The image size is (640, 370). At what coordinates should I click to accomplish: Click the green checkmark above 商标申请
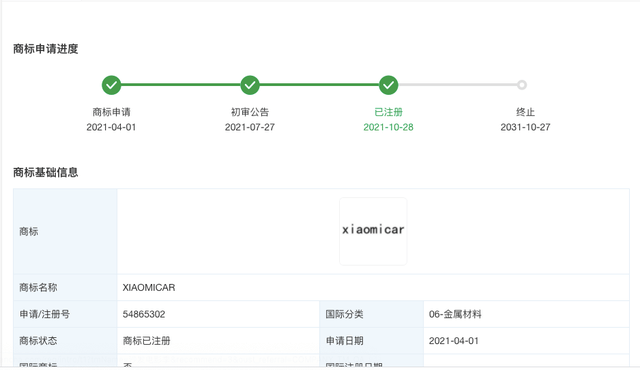click(111, 85)
